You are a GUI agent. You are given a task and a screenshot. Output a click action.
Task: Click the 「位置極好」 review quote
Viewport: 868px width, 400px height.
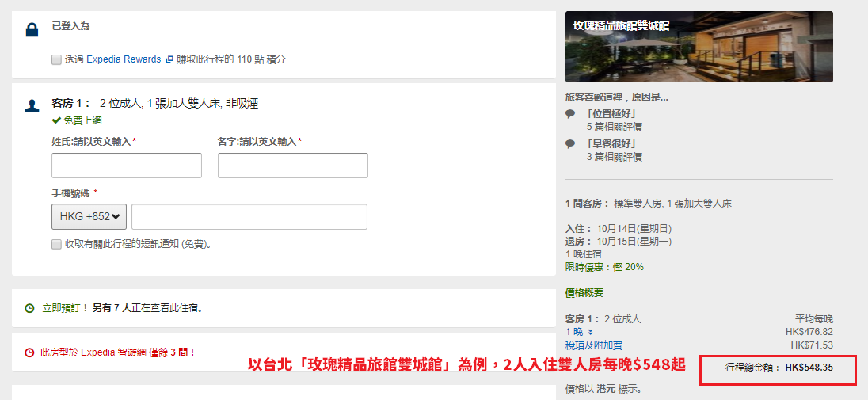point(611,114)
